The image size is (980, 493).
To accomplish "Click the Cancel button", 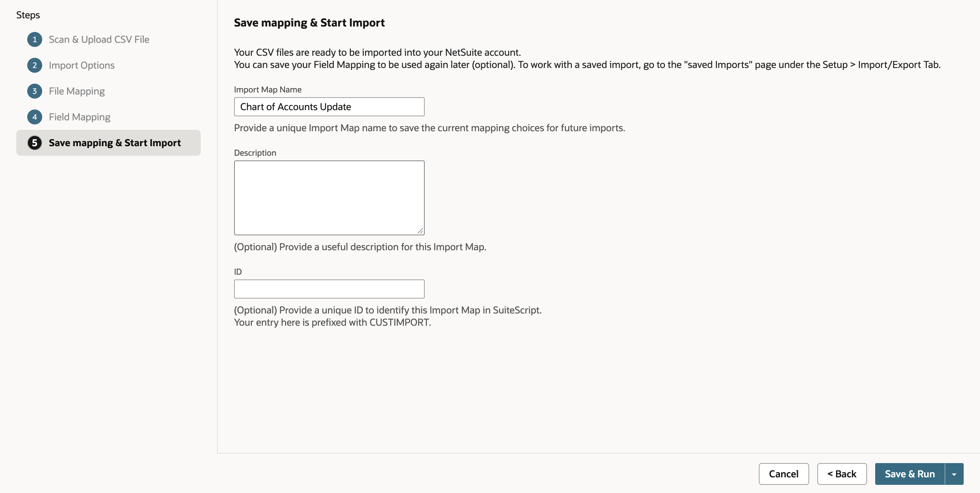I will coord(784,474).
